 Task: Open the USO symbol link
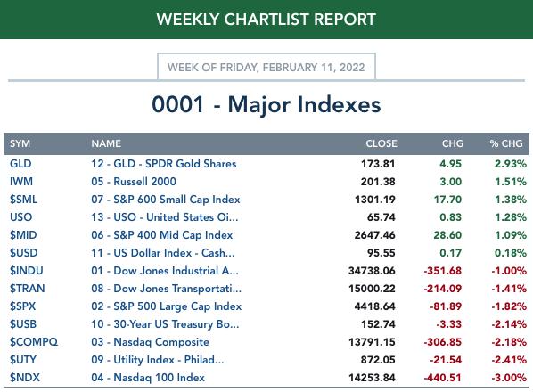(20, 217)
